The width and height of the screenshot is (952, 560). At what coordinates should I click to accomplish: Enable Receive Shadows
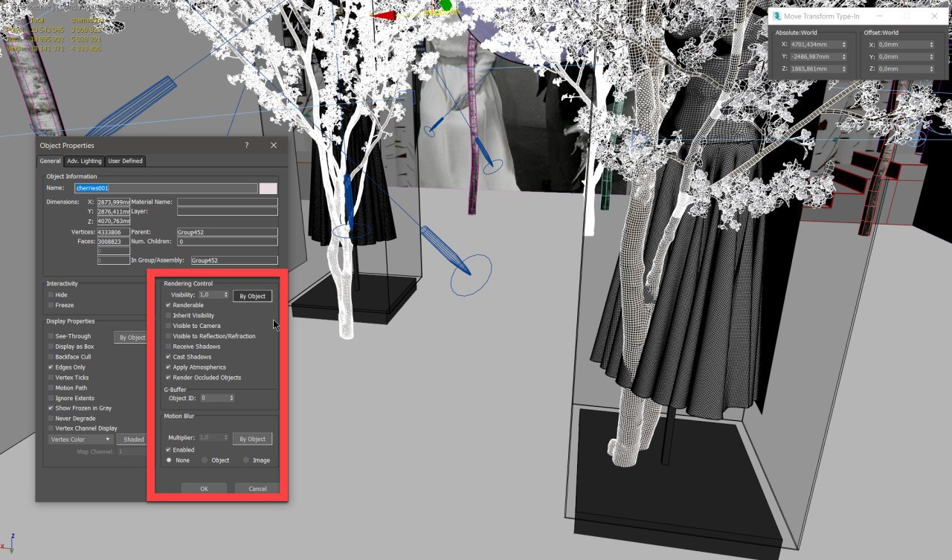(x=169, y=347)
